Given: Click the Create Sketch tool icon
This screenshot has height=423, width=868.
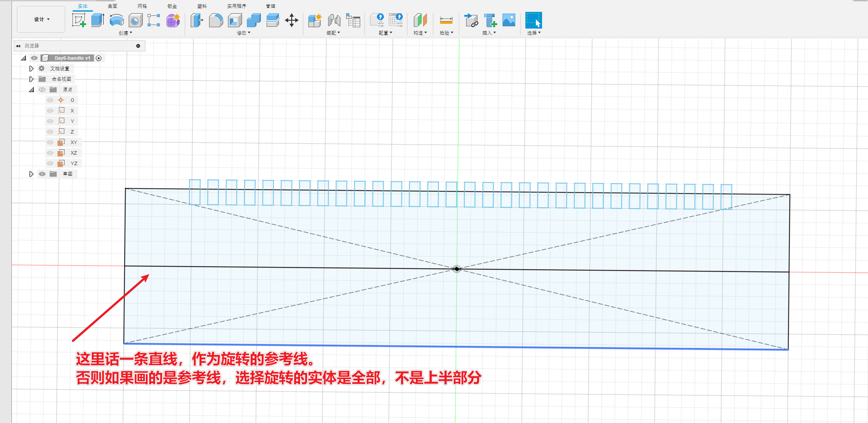Looking at the screenshot, I should (79, 20).
